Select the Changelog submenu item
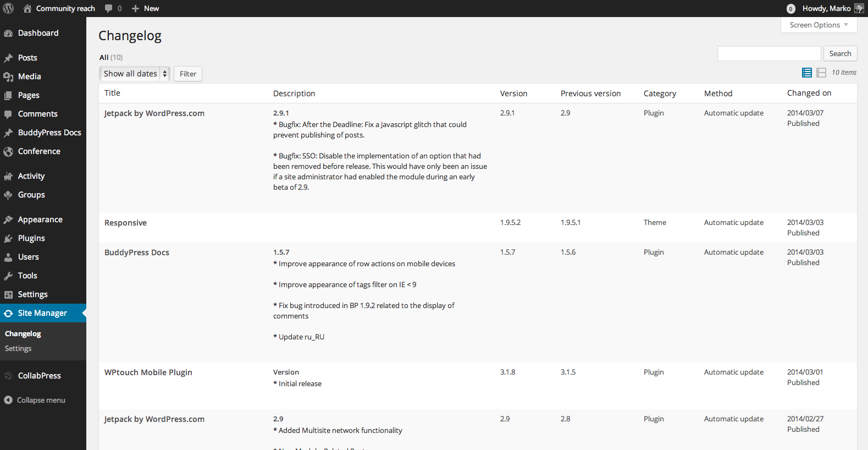Image resolution: width=868 pixels, height=450 pixels. tap(23, 333)
